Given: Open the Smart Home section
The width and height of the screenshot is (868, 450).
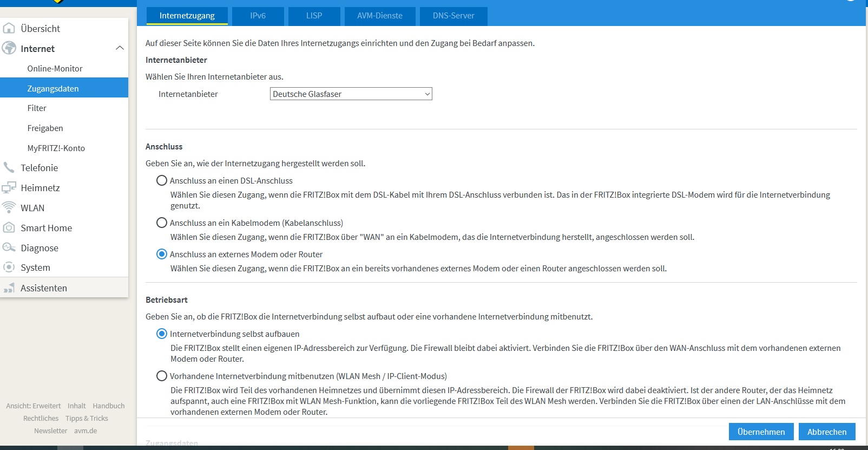Looking at the screenshot, I should point(47,228).
